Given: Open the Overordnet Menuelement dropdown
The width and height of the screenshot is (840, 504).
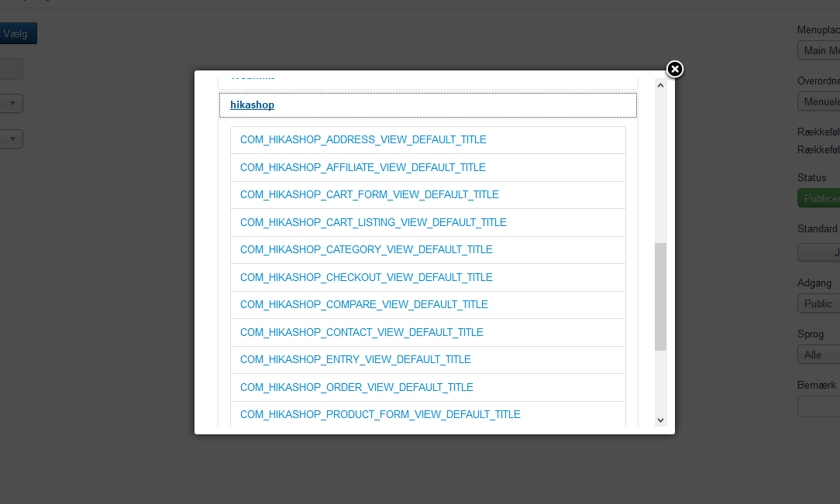Looking at the screenshot, I should pyautogui.click(x=818, y=101).
